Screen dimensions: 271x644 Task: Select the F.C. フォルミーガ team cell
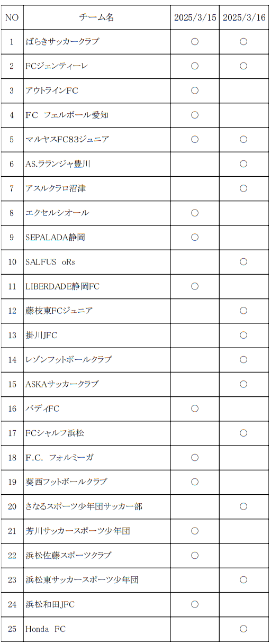(96, 458)
